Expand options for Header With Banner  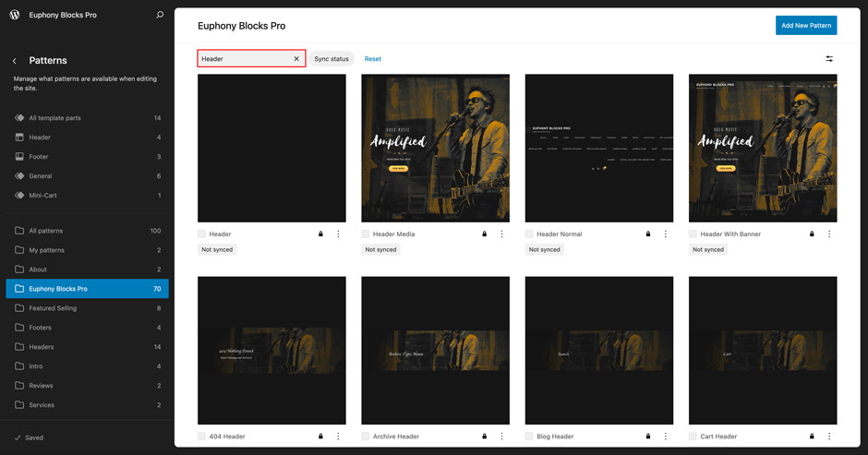point(829,234)
